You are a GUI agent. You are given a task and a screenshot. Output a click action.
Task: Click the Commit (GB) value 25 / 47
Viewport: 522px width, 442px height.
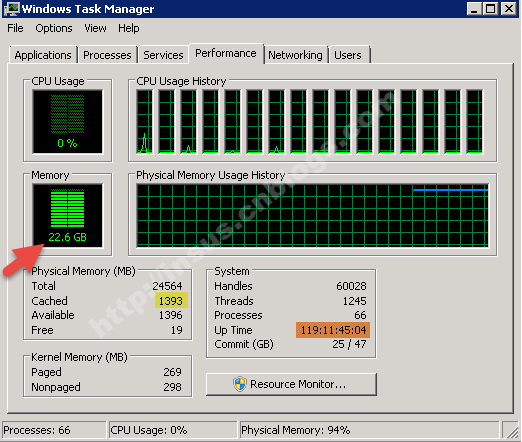349,344
